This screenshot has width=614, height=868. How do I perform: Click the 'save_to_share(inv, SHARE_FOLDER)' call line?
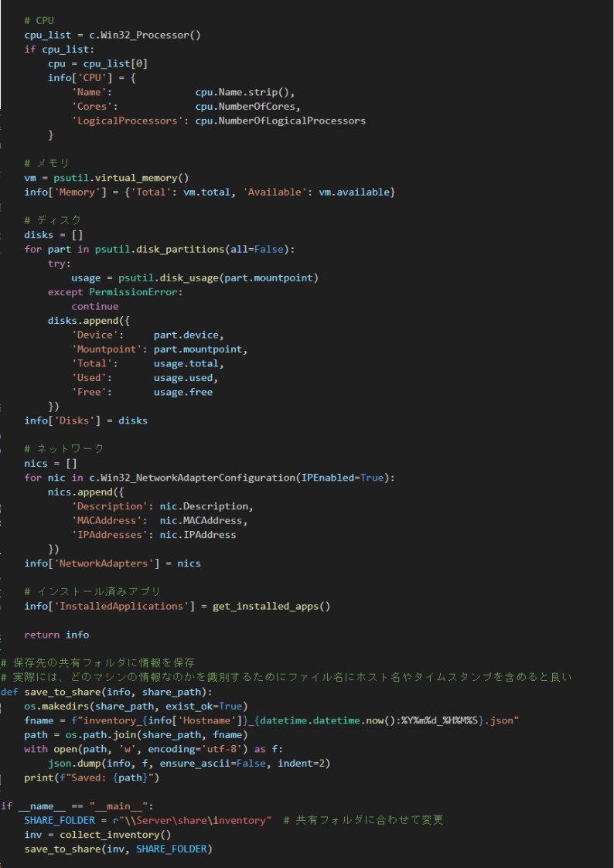tap(118, 849)
